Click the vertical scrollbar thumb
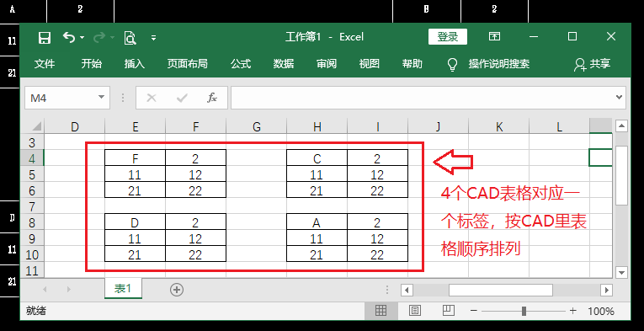 622,175
